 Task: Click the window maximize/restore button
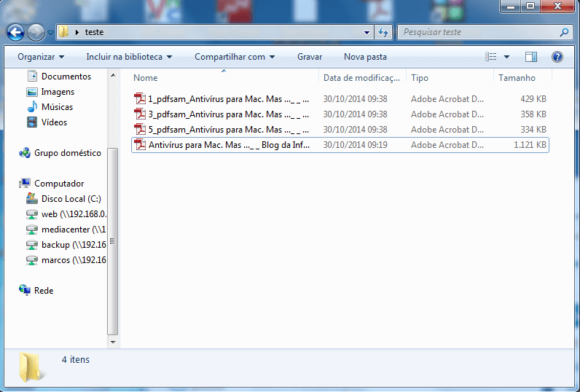click(530, 6)
